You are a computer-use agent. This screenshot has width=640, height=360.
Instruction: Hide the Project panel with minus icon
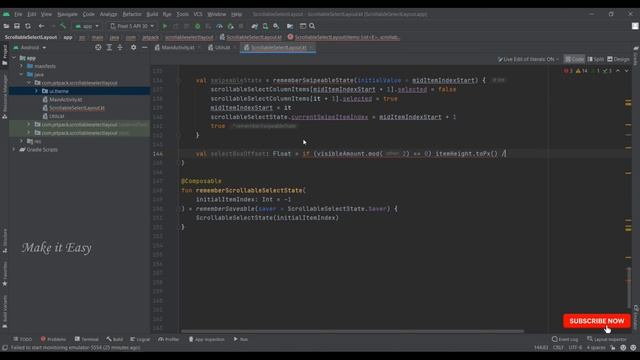click(144, 48)
